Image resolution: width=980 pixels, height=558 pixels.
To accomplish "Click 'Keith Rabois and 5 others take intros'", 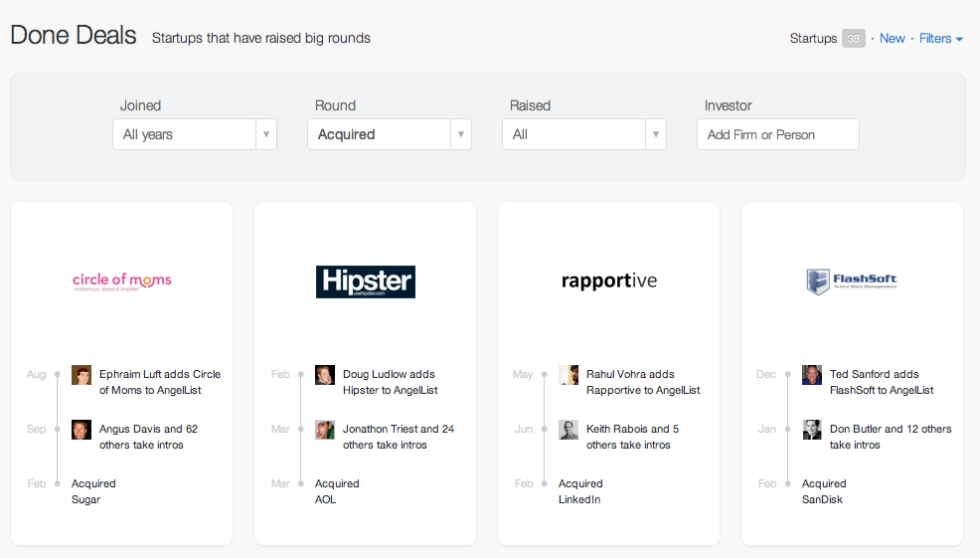I will 632,437.
